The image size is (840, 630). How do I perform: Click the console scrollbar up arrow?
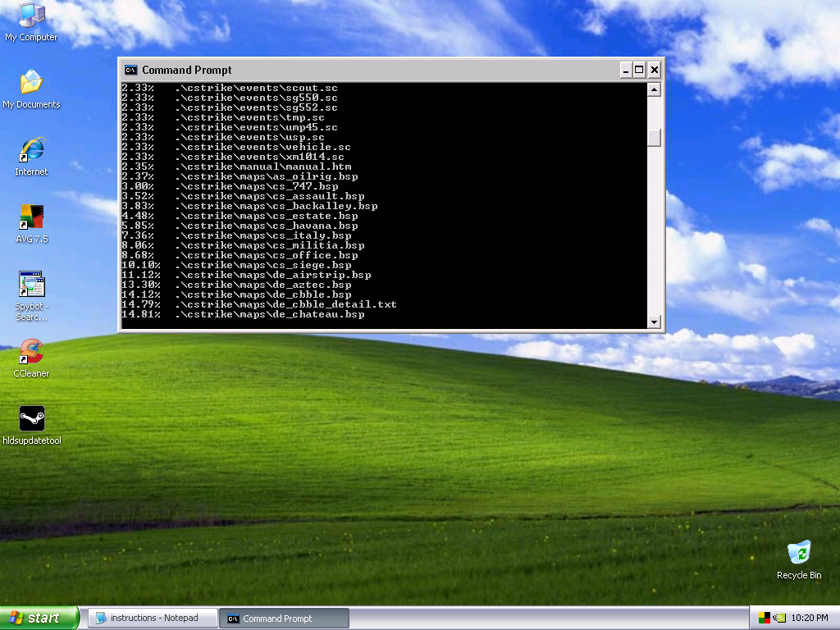pyautogui.click(x=654, y=89)
